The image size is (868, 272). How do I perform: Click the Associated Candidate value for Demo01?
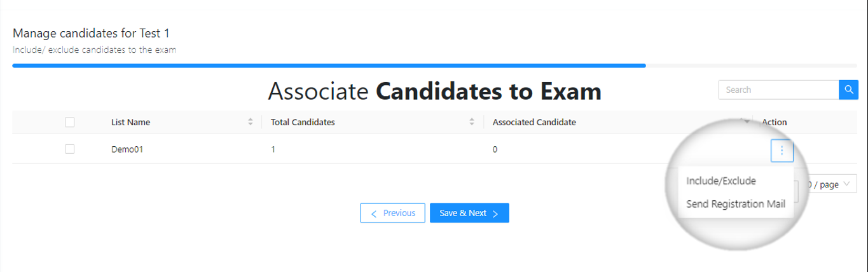[x=495, y=149]
